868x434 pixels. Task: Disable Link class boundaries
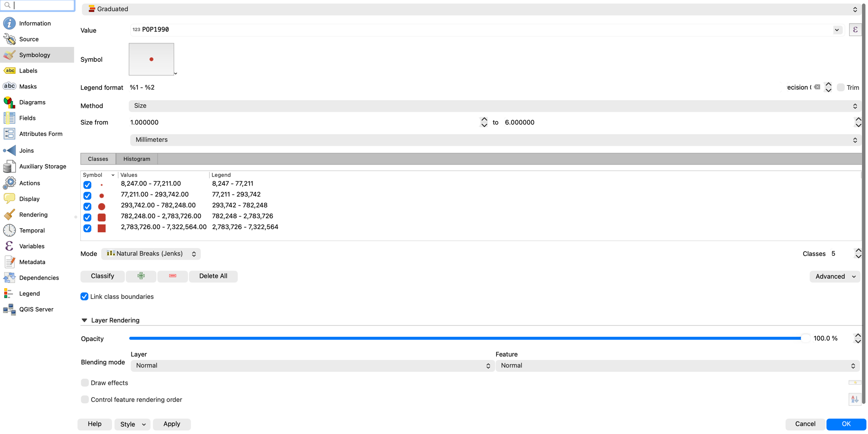click(x=84, y=296)
